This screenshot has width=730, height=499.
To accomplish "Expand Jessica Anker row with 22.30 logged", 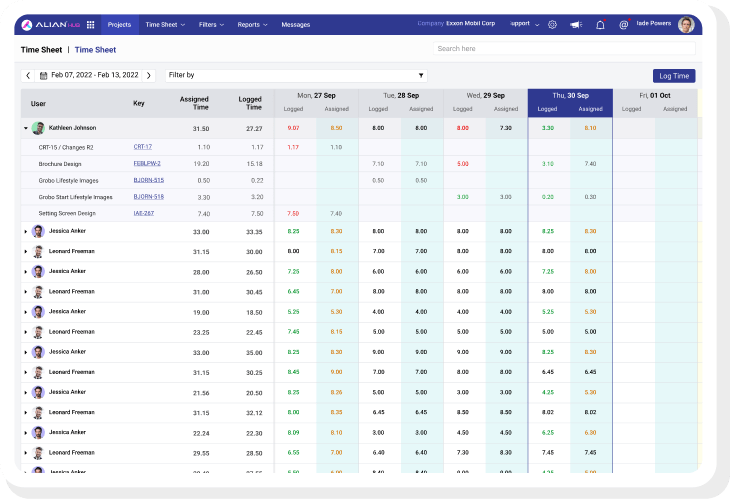I will click(x=26, y=433).
